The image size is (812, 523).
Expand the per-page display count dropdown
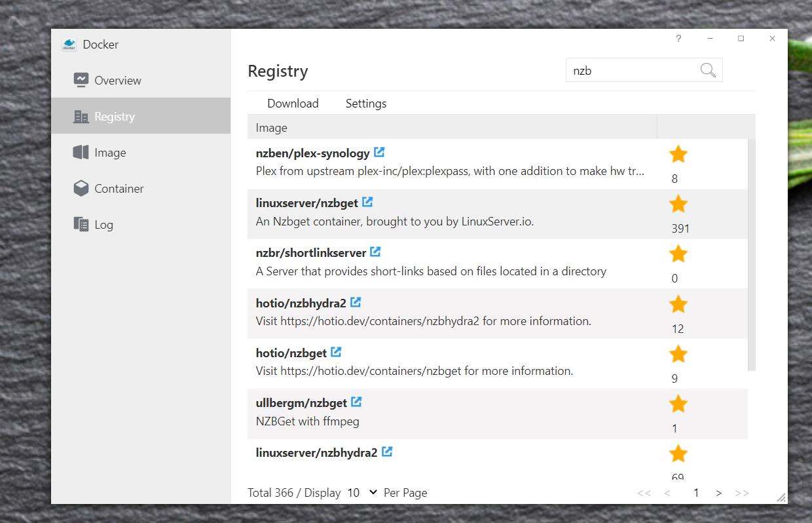(362, 492)
